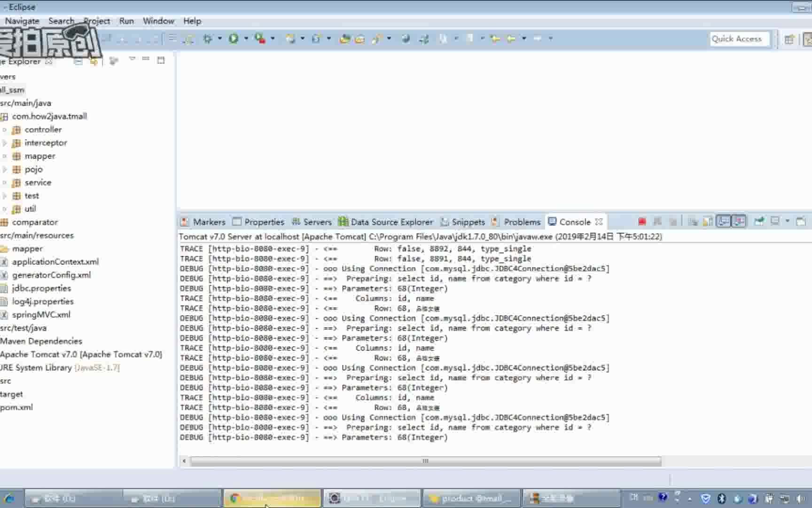Click Remove Launch icon in Console toolbar
812x508 pixels.
(657, 221)
